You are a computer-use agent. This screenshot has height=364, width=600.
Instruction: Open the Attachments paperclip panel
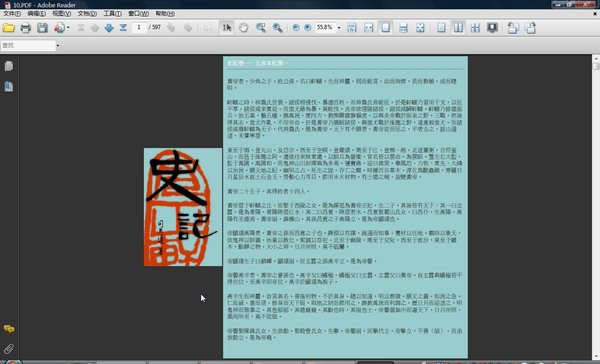[9, 349]
